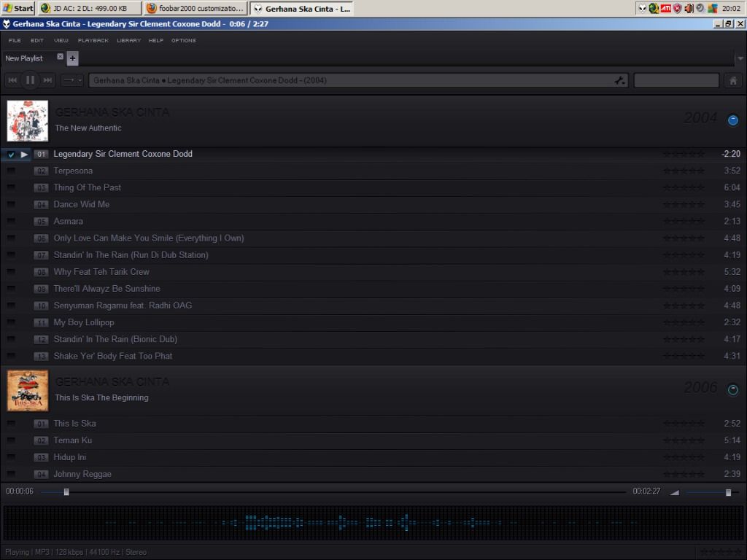Pause playback with the pause button
747x560 pixels.
[x=30, y=80]
